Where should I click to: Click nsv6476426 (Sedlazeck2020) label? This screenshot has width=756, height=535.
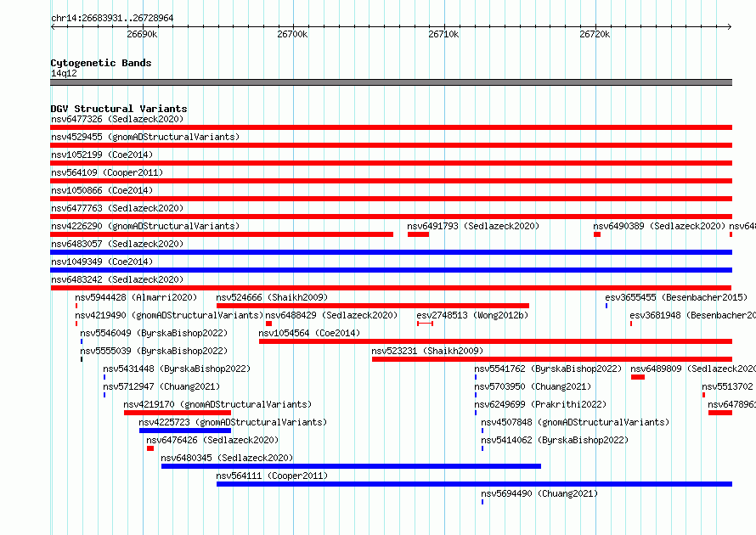(212, 440)
